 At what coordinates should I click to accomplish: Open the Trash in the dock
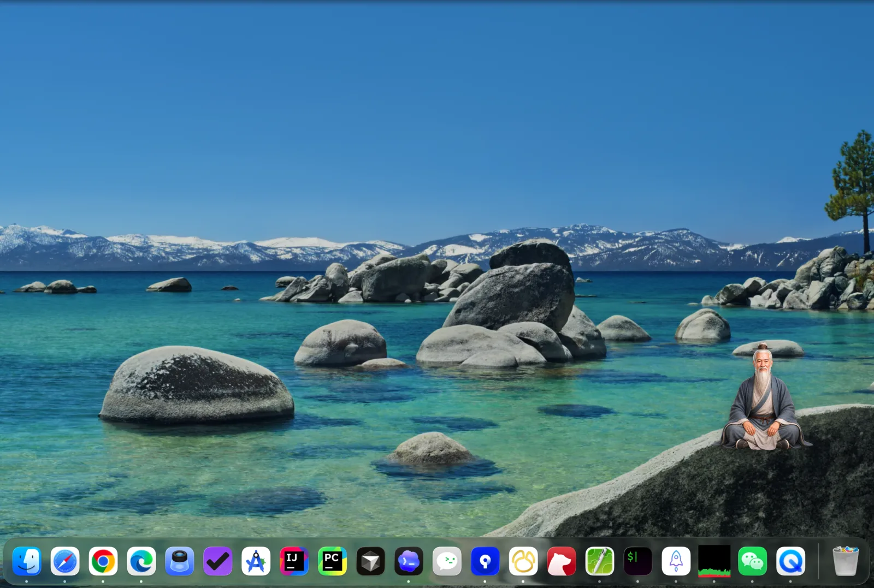point(846,561)
